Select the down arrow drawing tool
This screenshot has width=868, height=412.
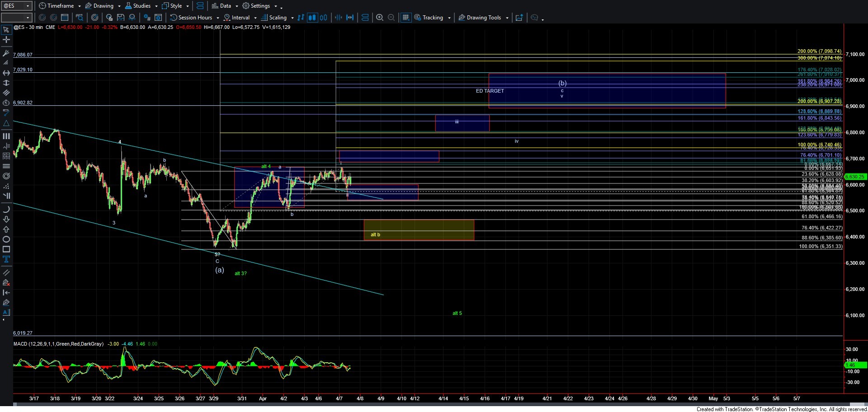(x=6, y=220)
